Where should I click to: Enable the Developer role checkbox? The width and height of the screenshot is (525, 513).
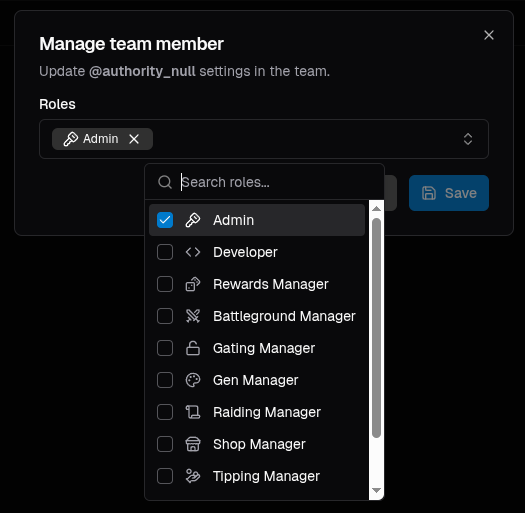[x=165, y=252]
